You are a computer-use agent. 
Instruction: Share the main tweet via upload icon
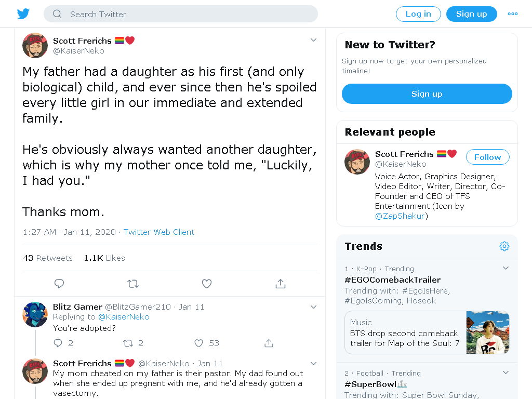tap(280, 284)
